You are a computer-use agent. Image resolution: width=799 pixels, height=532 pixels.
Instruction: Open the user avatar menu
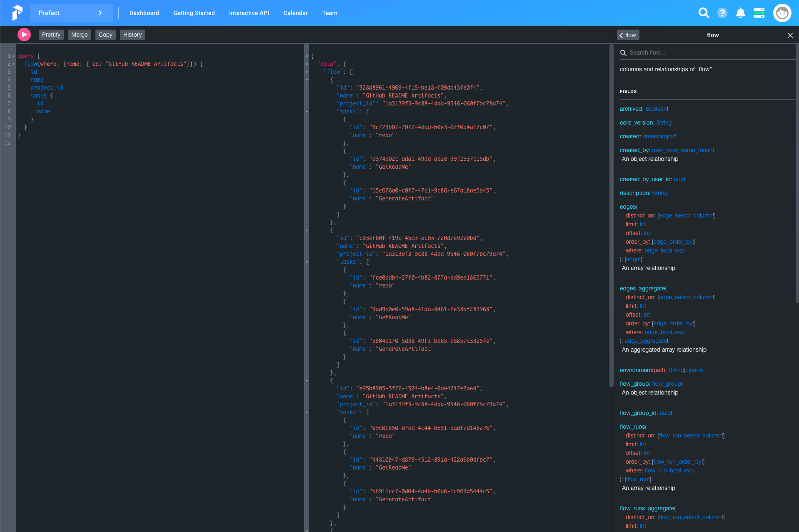pyautogui.click(x=782, y=13)
